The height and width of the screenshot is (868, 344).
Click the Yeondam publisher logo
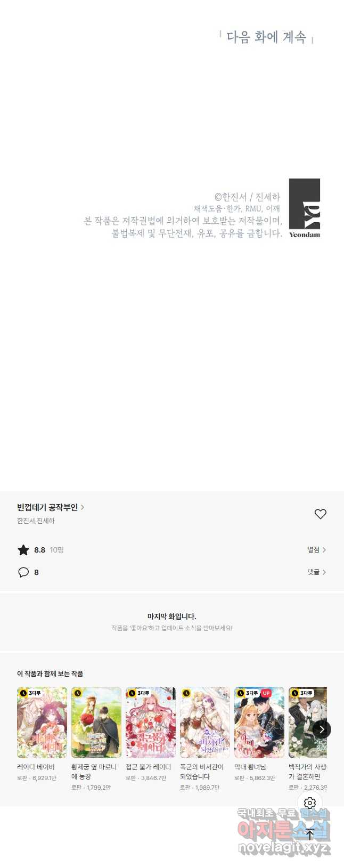(x=305, y=208)
